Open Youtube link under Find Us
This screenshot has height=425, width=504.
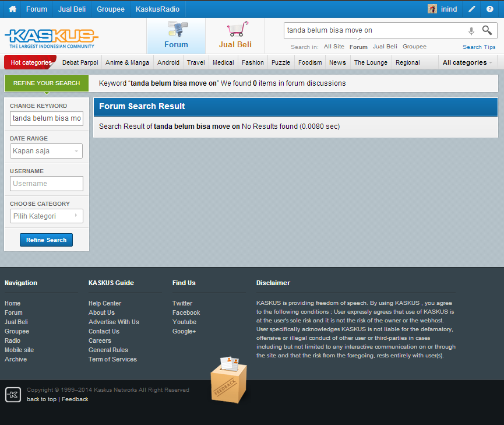click(x=184, y=322)
